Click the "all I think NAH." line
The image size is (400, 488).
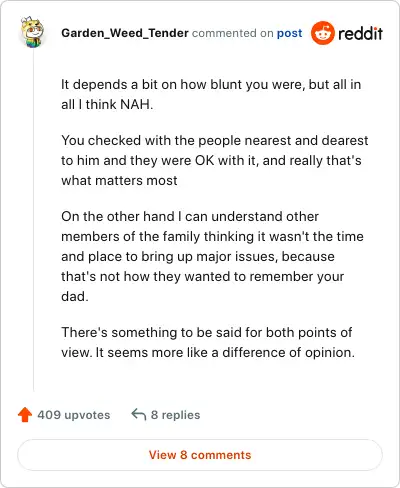pos(107,104)
